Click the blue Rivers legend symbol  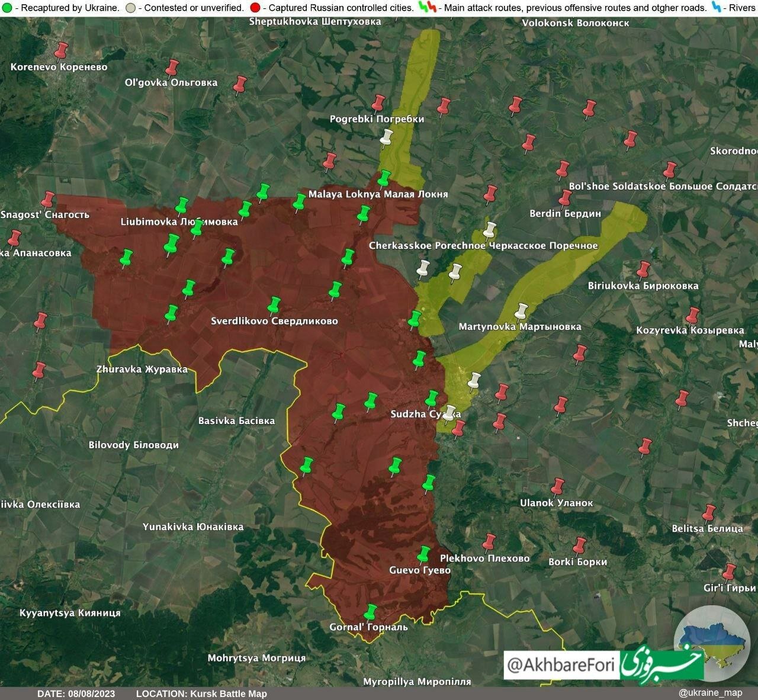tap(717, 8)
